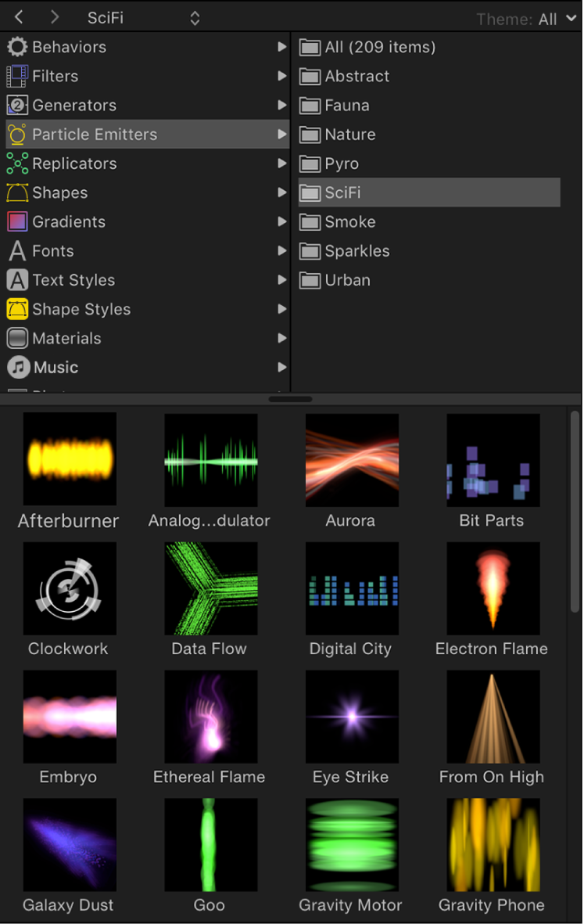Click the Music note icon
584x924 pixels.
tap(18, 367)
